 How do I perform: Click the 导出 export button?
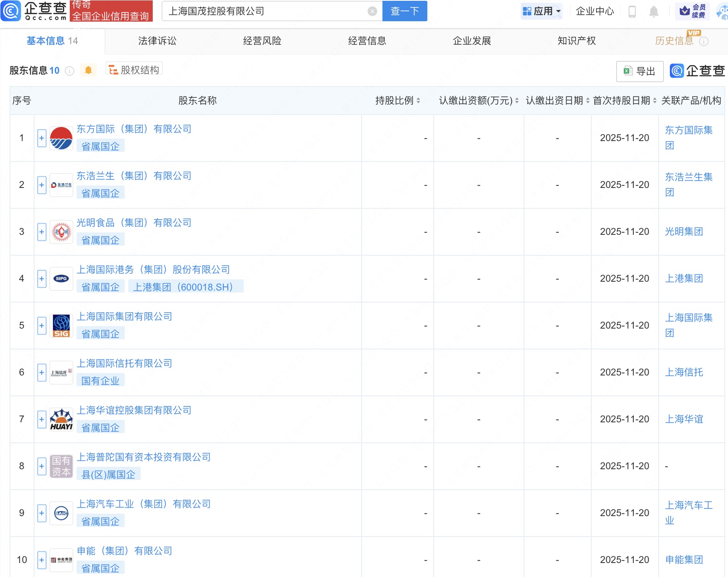pyautogui.click(x=639, y=71)
